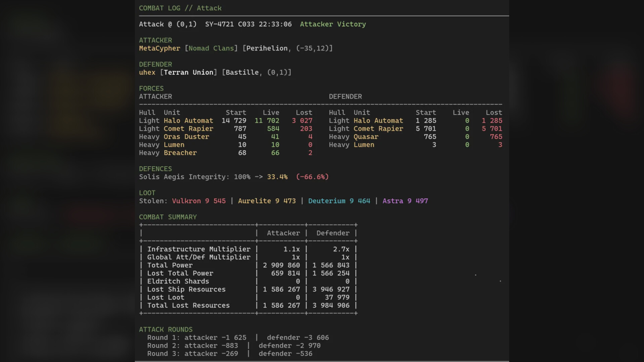The width and height of the screenshot is (644, 362).
Task: Click attacker Halo Automat live value 11 702
Action: point(267,121)
